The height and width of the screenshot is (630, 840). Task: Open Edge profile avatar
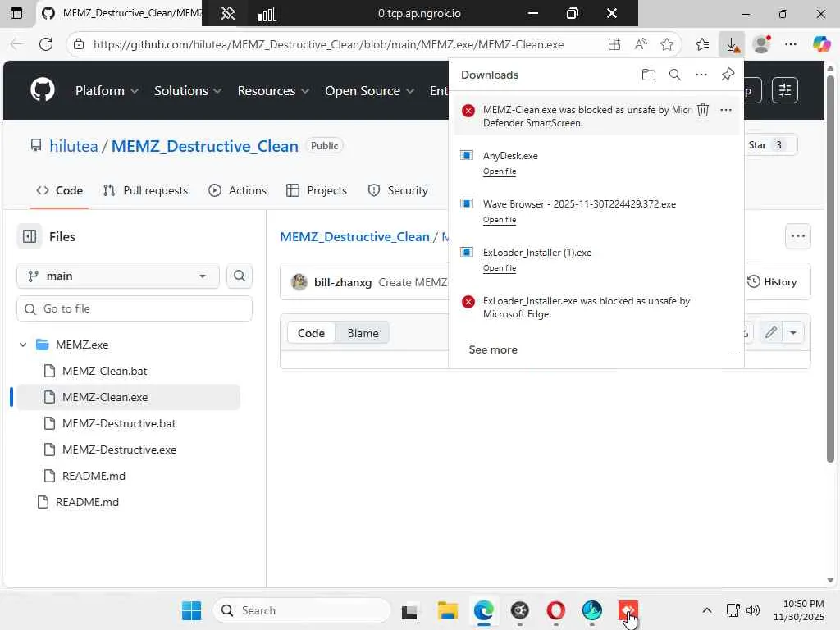click(761, 44)
